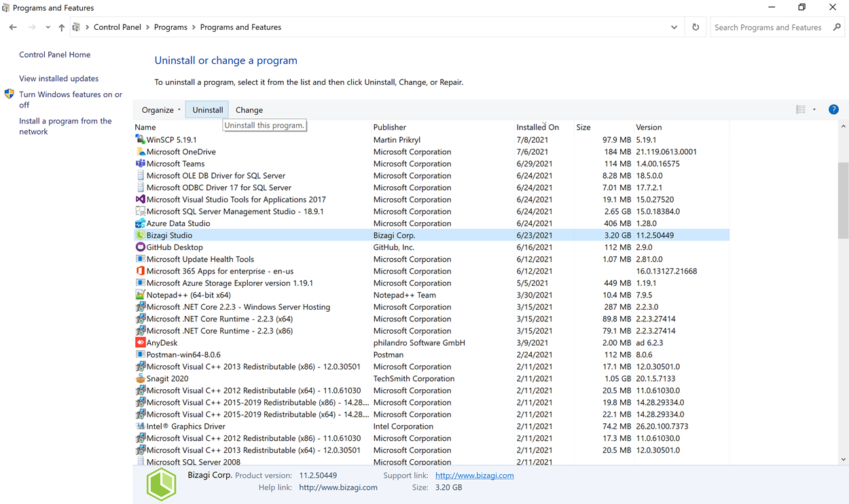
Task: Expand the Programs breadcrumb chevron
Action: click(x=194, y=27)
